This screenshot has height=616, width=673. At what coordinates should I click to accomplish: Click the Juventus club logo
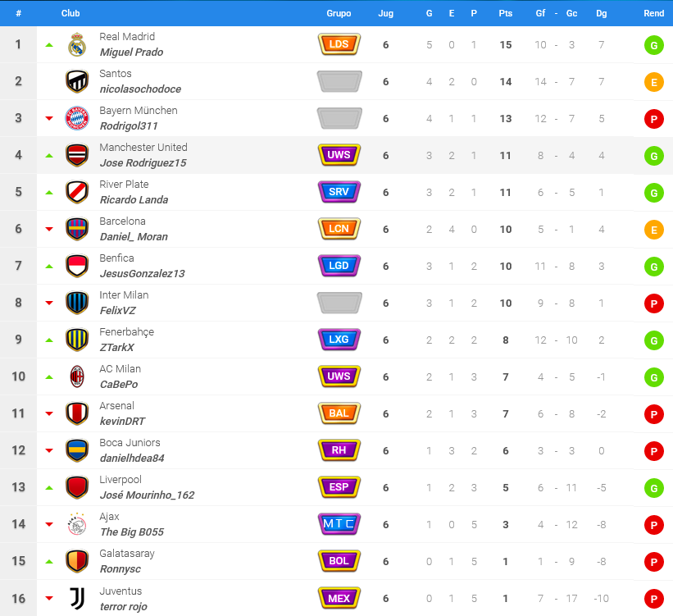(77, 599)
